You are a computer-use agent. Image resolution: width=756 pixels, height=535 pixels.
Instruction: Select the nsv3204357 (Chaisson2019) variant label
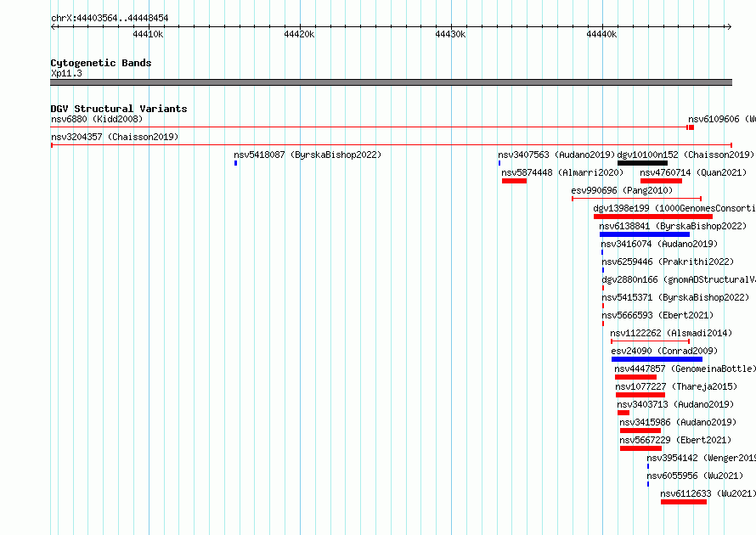point(115,137)
